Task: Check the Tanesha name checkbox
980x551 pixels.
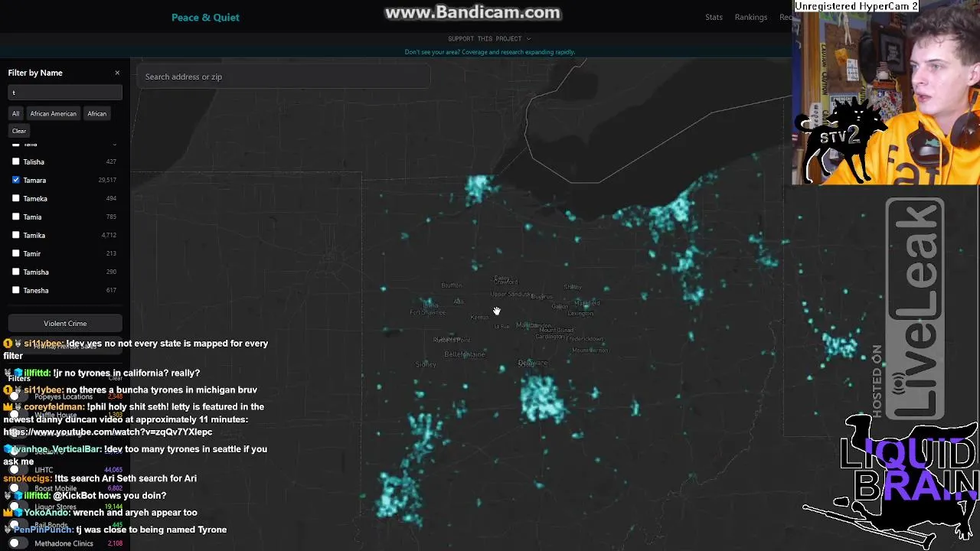Action: (16, 290)
